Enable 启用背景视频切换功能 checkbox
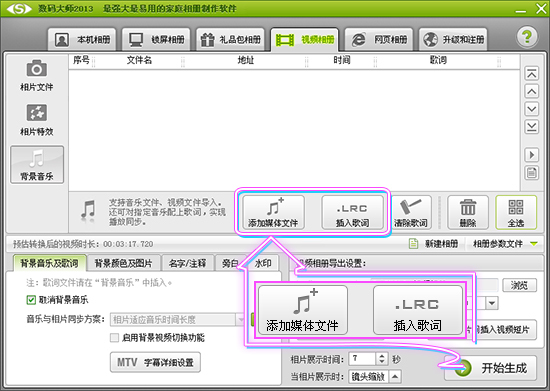This screenshot has width=550, height=391. click(x=114, y=338)
